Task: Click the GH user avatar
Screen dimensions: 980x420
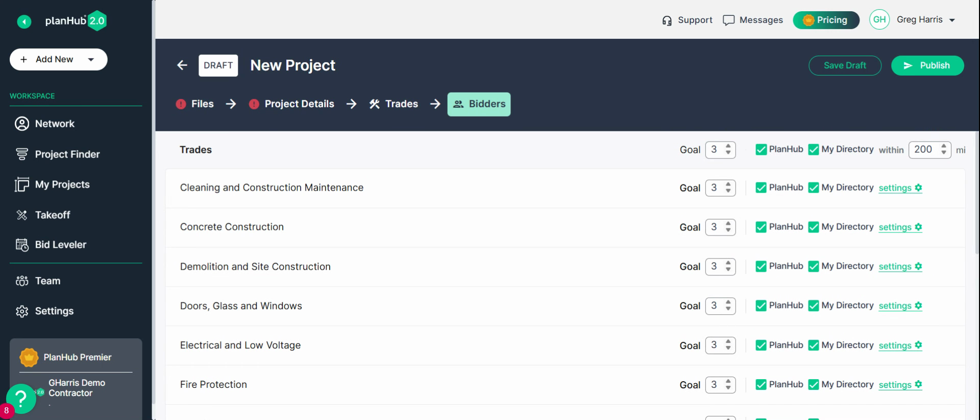Action: 879,19
